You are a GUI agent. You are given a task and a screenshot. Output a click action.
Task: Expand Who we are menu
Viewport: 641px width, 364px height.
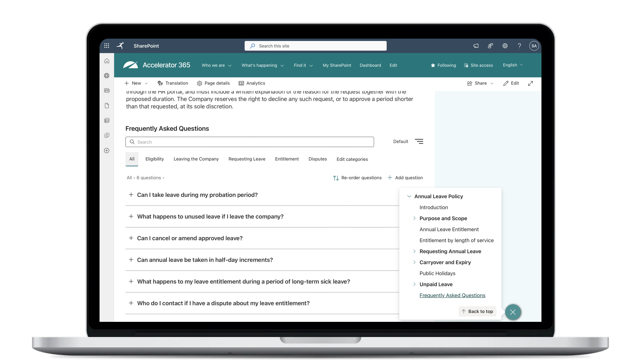tap(217, 65)
